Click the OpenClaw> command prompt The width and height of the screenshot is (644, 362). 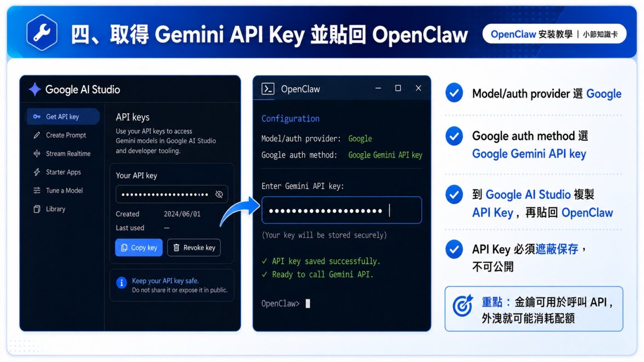click(x=281, y=303)
